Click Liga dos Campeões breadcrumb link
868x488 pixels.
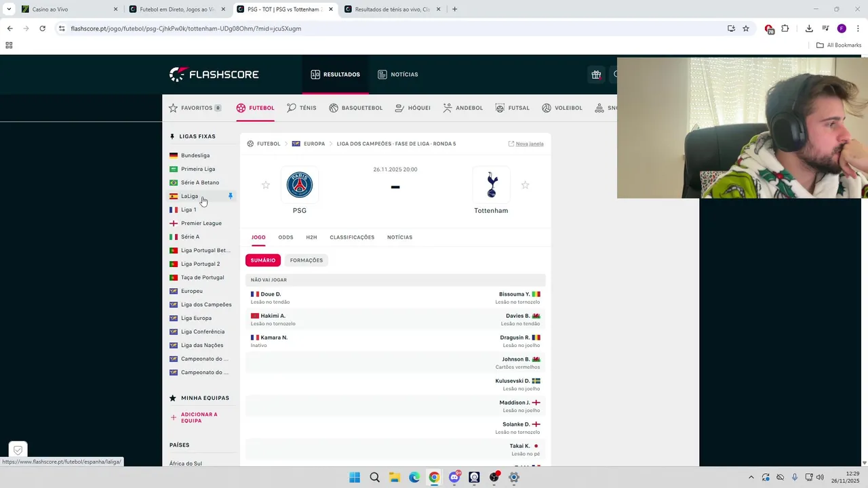[x=396, y=144]
